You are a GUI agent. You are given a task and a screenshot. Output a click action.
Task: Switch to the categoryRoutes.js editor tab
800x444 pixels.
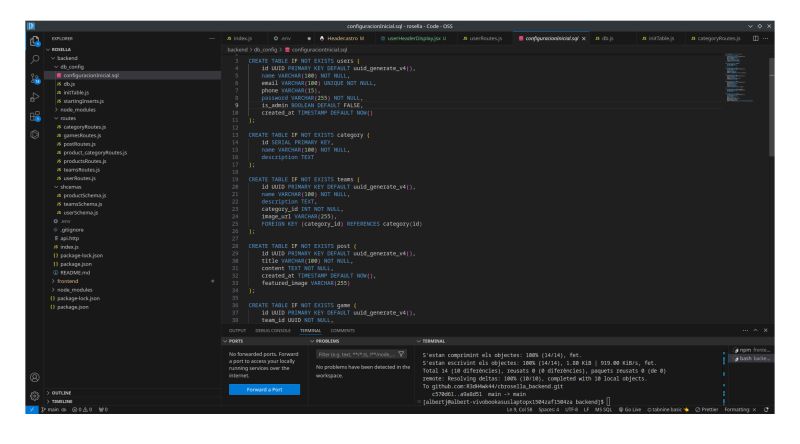tap(716, 38)
